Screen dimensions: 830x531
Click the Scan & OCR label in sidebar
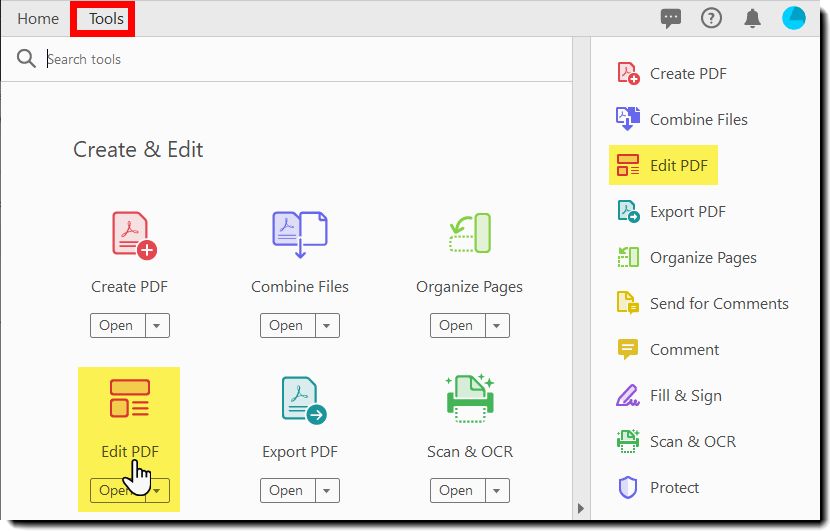[692, 442]
